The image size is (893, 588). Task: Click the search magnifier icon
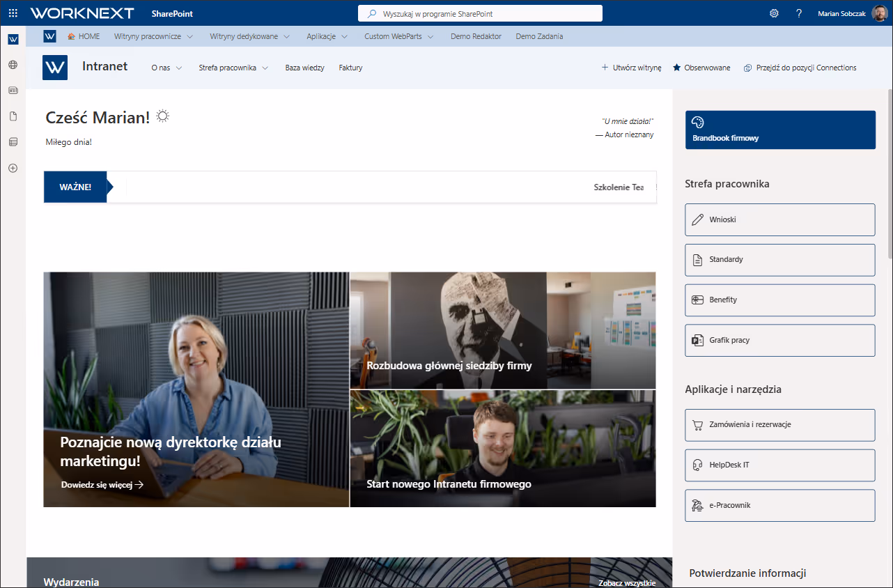[372, 13]
